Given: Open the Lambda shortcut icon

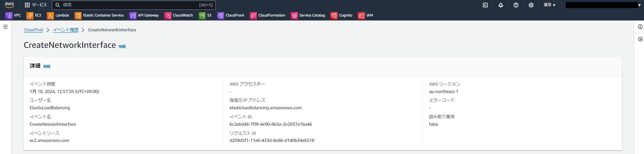Looking at the screenshot, I should click(50, 16).
